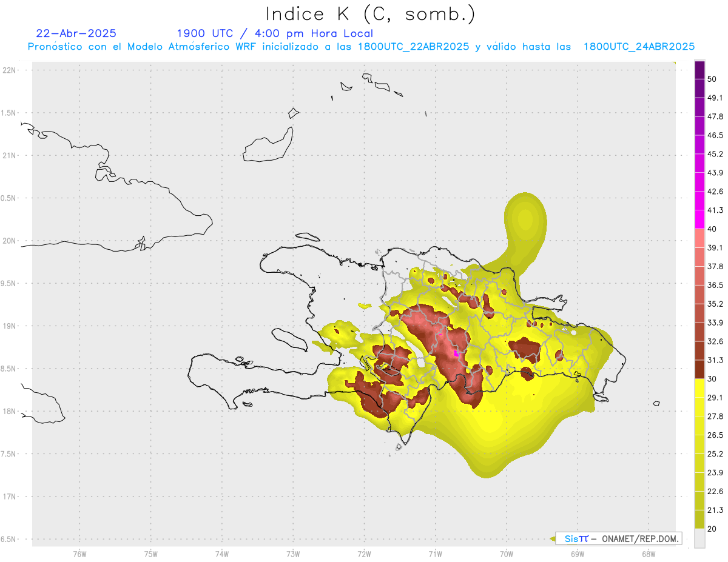Click the '17N' latitude label

click(10, 497)
